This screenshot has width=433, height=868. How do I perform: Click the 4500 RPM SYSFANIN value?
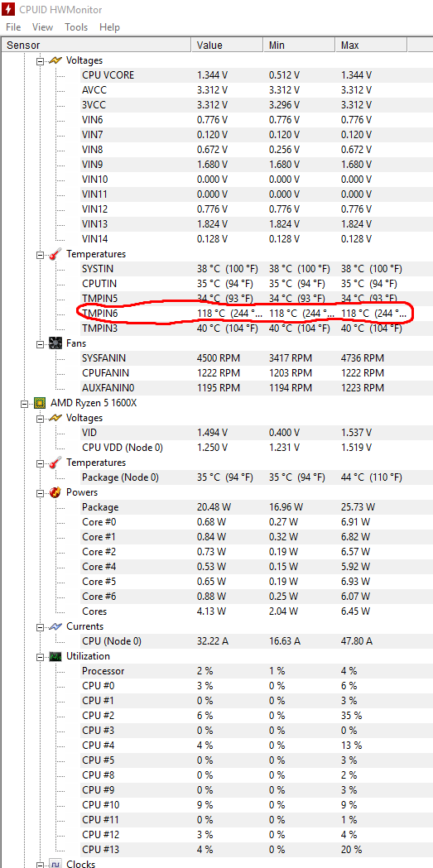tap(219, 359)
